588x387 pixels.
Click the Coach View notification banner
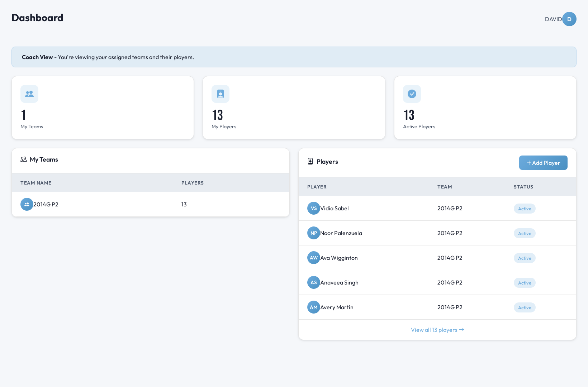[x=293, y=57]
